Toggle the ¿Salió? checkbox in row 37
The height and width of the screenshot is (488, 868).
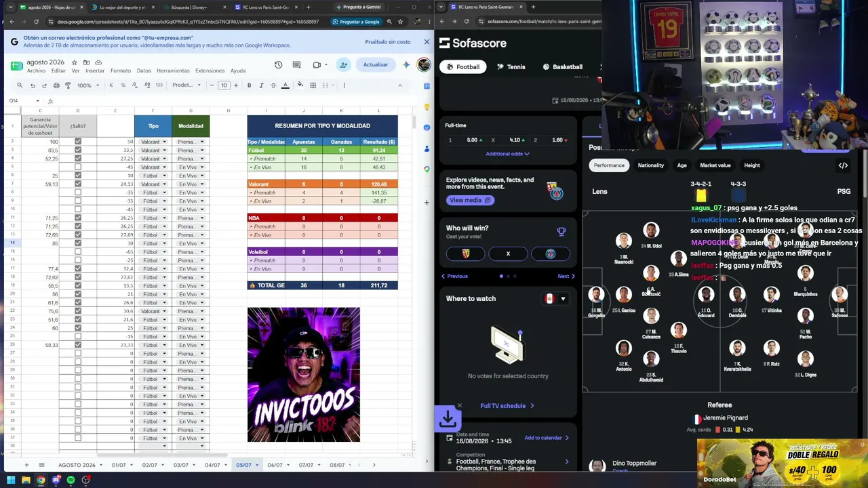click(x=78, y=438)
